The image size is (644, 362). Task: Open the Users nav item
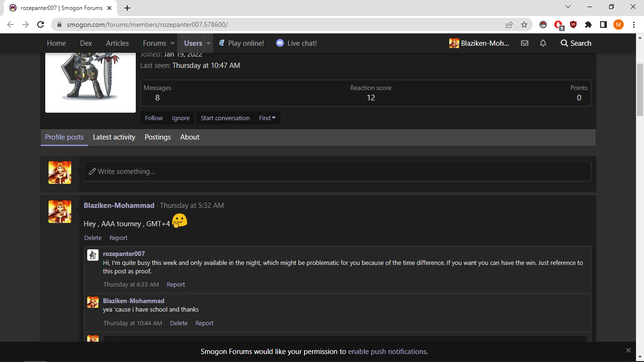[193, 43]
